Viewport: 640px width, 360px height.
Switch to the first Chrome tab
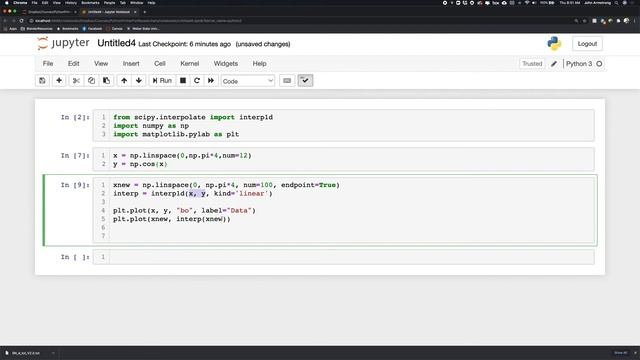[x=49, y=12]
